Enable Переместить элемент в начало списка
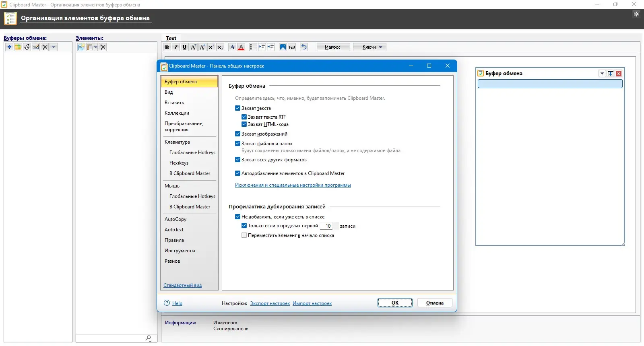 pyautogui.click(x=244, y=235)
